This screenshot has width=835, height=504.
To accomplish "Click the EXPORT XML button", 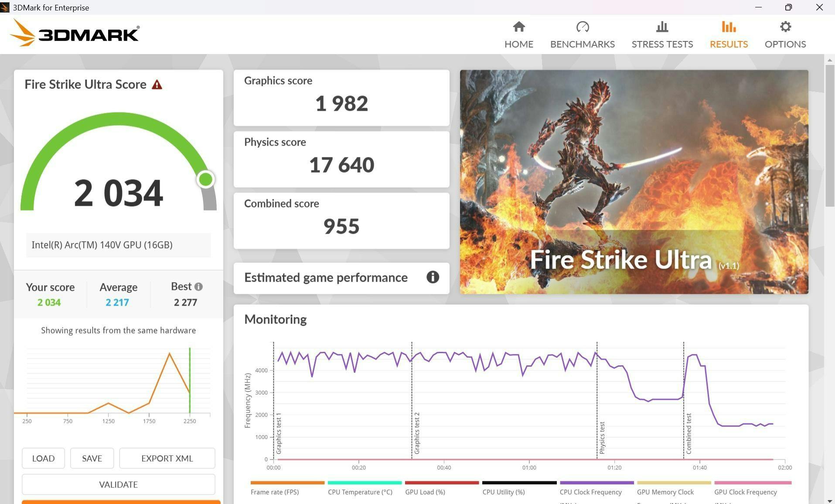I will tap(167, 458).
